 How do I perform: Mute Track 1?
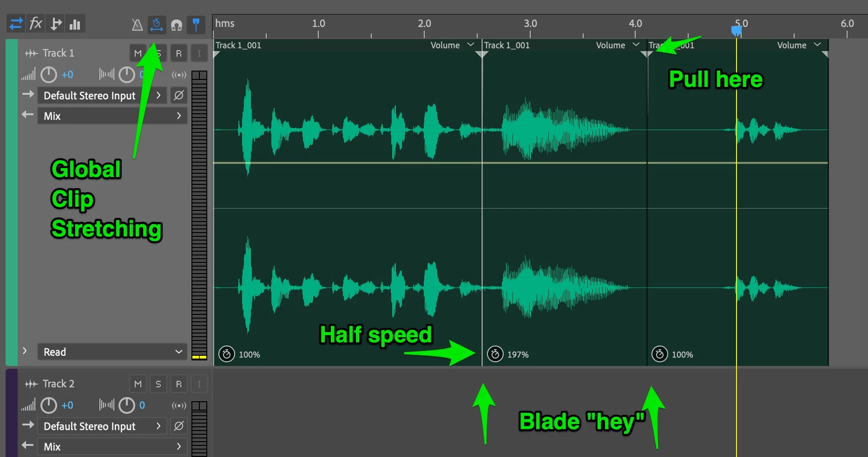point(138,53)
